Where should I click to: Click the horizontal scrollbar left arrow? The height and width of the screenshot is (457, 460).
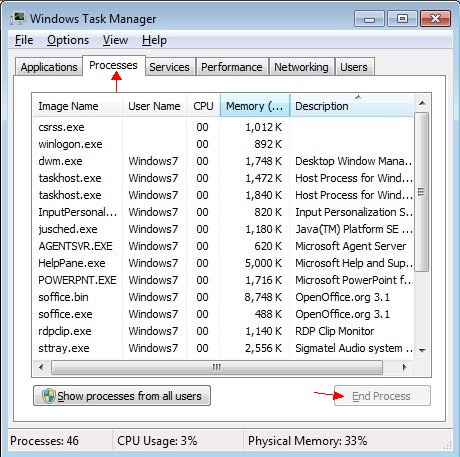(x=41, y=367)
